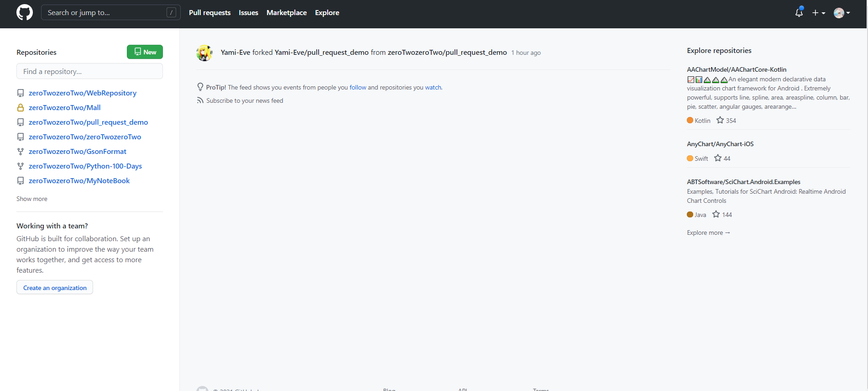The width and height of the screenshot is (868, 391).
Task: Click Kotlin language color dot
Action: click(x=690, y=120)
